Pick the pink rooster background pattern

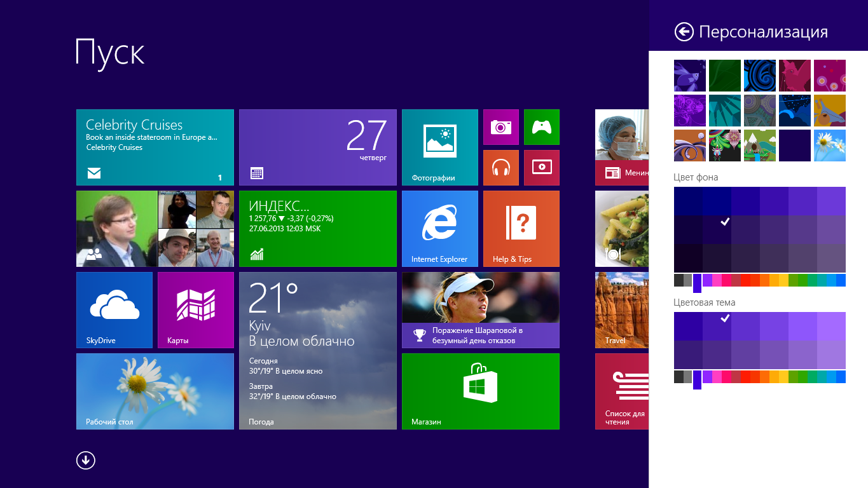[795, 76]
